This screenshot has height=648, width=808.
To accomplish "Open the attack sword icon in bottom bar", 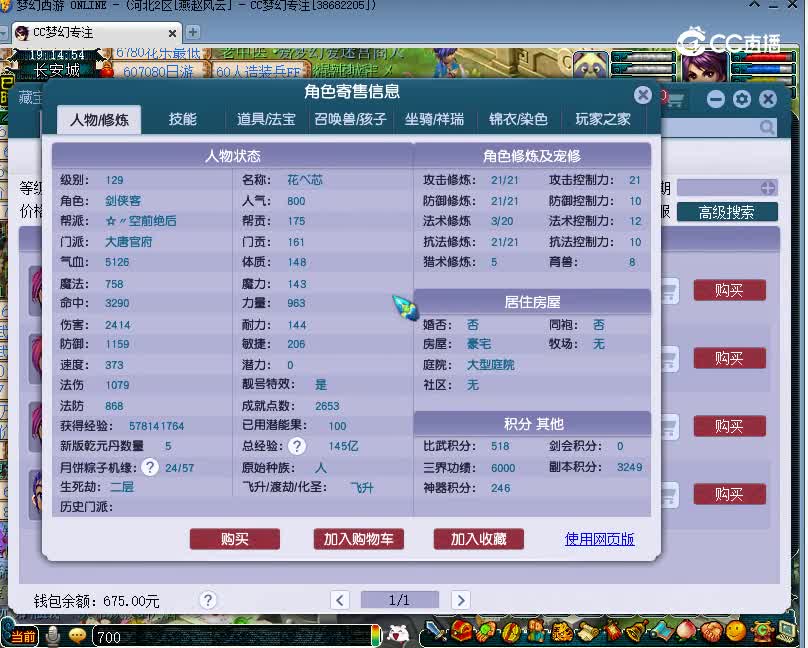I will 436,631.
